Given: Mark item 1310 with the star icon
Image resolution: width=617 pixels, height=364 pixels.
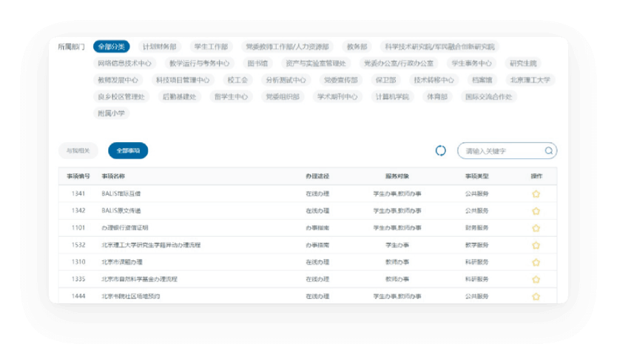Looking at the screenshot, I should [x=536, y=262].
